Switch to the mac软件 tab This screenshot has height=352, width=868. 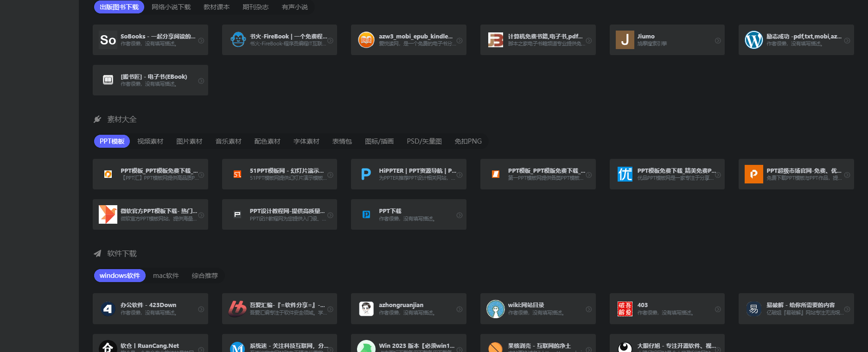166,276
